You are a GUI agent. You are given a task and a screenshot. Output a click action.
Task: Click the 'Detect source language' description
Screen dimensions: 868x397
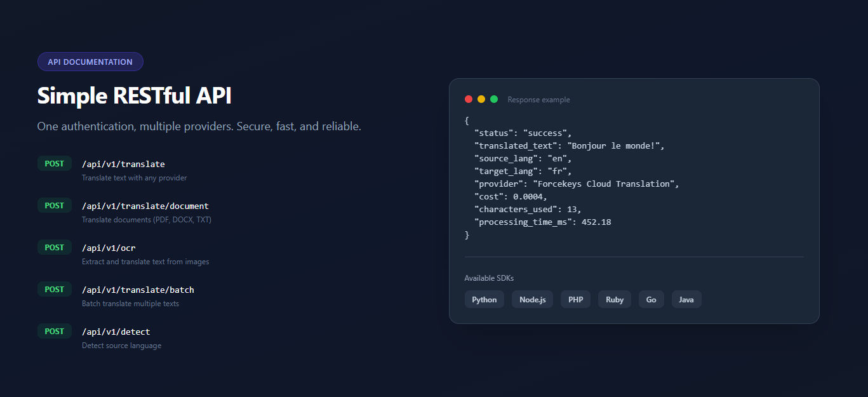coord(121,346)
